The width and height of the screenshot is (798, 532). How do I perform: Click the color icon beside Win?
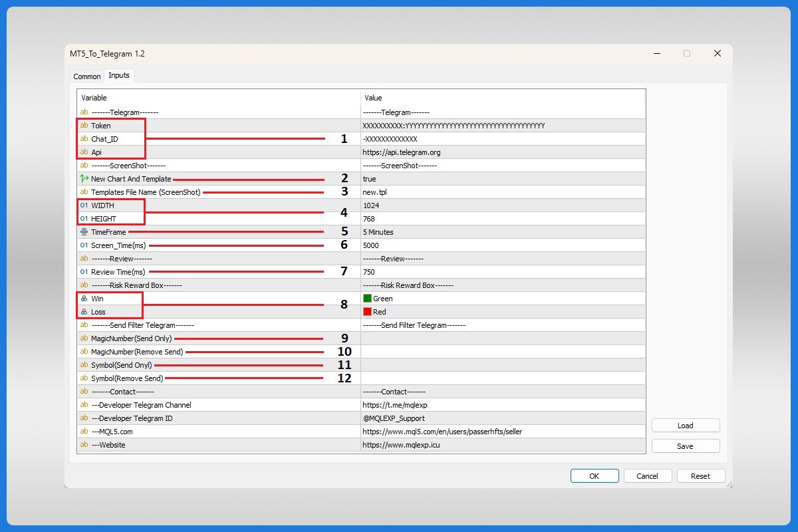[84, 299]
